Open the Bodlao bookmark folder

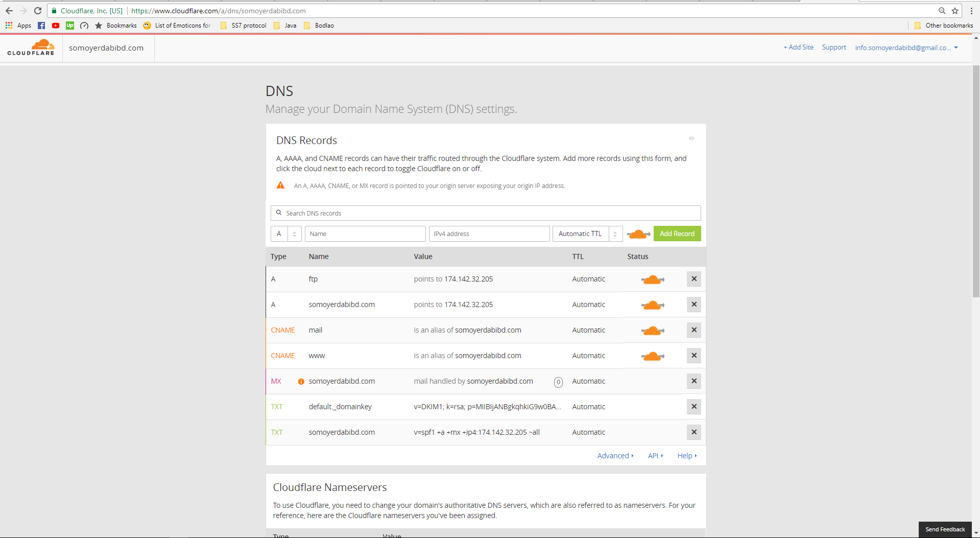click(x=319, y=26)
